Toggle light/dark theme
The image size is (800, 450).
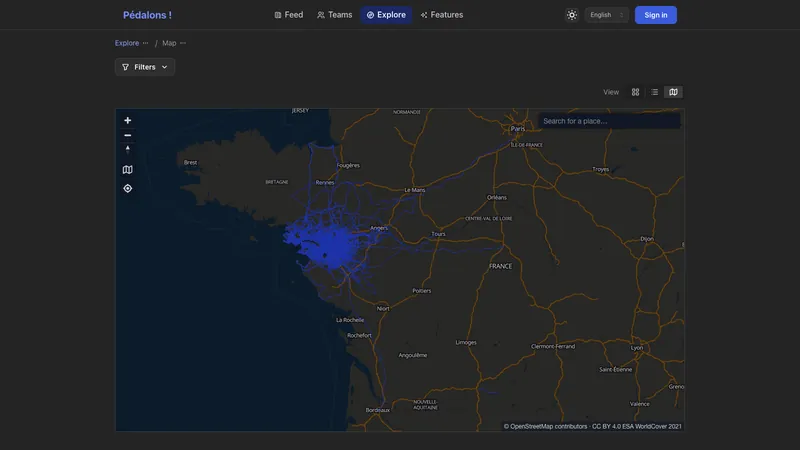click(572, 15)
